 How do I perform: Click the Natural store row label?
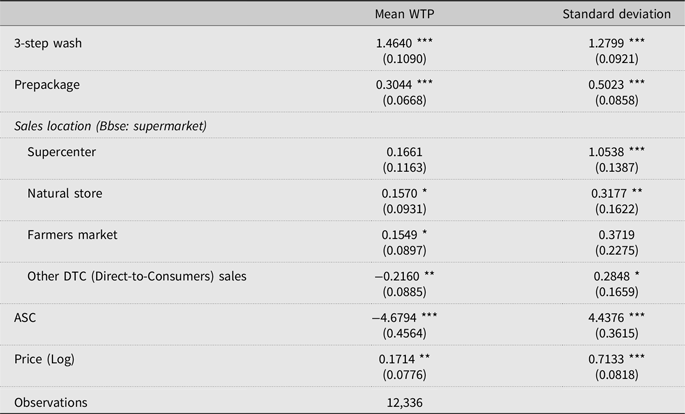(x=65, y=193)
